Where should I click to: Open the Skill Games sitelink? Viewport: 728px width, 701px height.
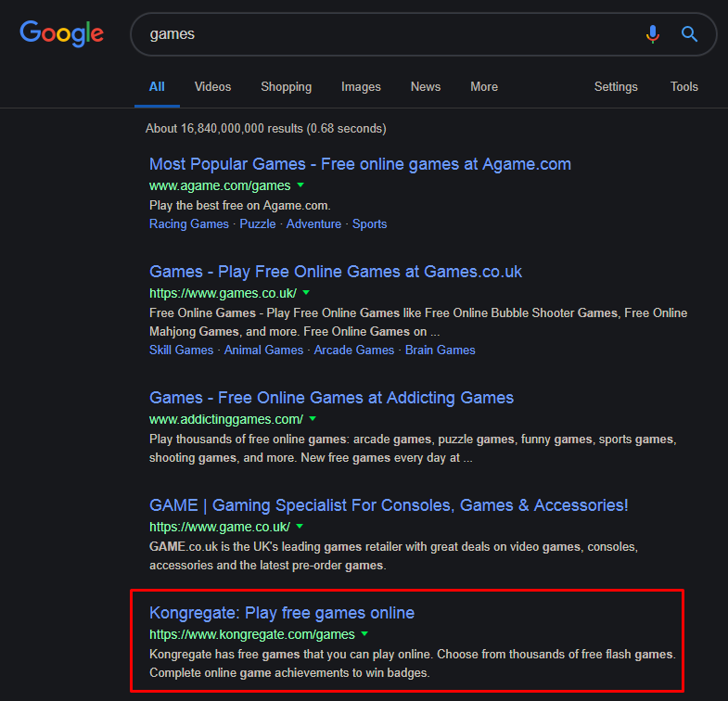[x=181, y=350]
